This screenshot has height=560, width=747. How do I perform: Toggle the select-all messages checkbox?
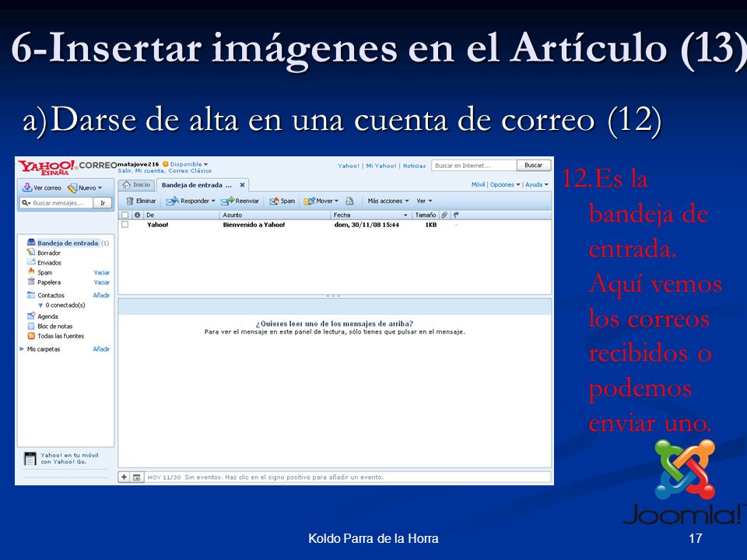coord(124,215)
